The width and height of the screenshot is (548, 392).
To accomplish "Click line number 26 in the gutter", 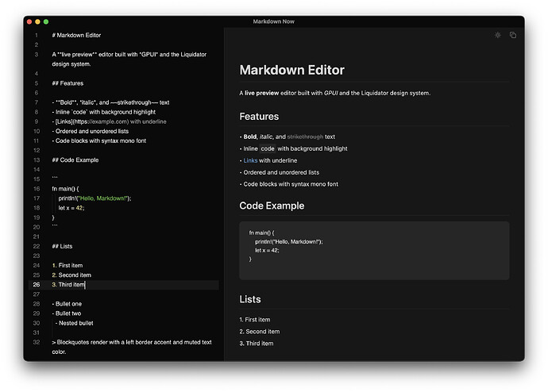I will point(37,285).
